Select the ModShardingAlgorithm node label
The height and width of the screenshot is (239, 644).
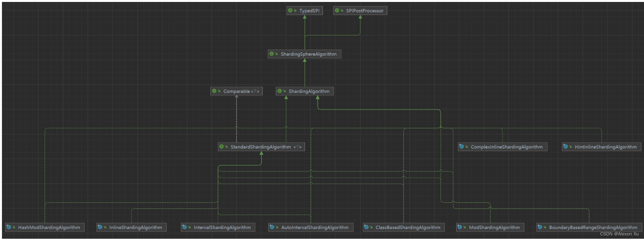click(494, 227)
